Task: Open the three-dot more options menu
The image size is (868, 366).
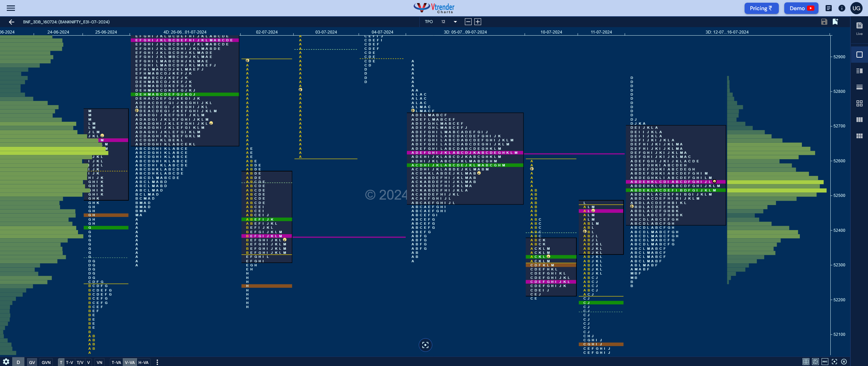Action: pos(157,362)
